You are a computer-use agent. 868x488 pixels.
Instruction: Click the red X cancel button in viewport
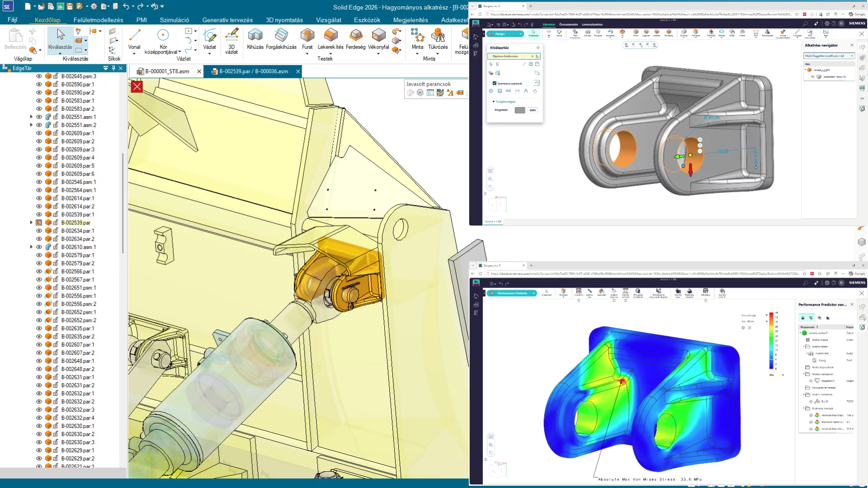[137, 86]
